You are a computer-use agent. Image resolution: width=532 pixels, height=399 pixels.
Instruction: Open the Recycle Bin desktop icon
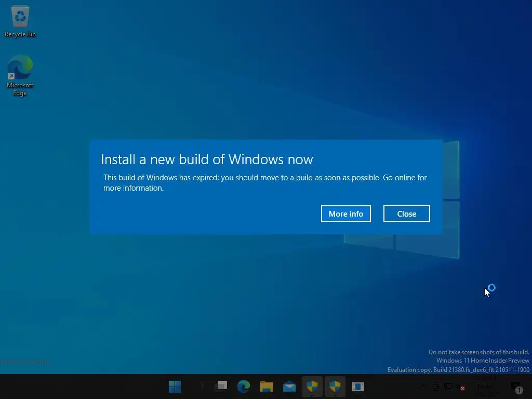click(x=20, y=21)
